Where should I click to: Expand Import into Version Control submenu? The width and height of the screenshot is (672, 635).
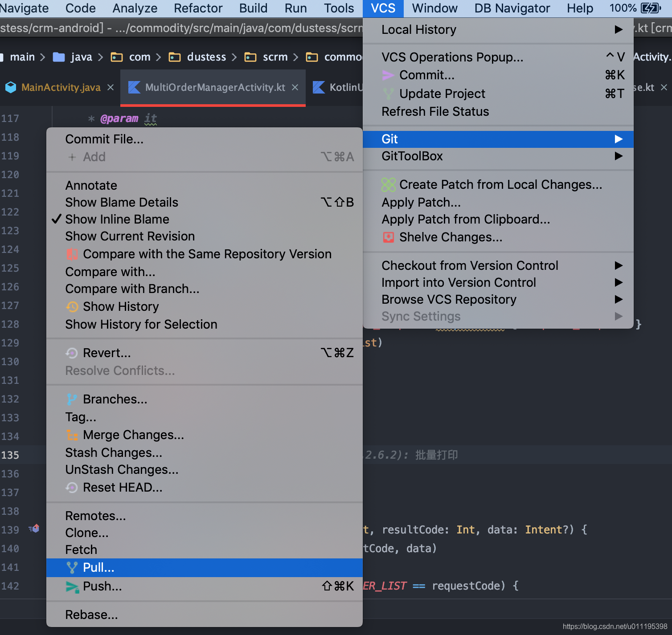tap(619, 282)
